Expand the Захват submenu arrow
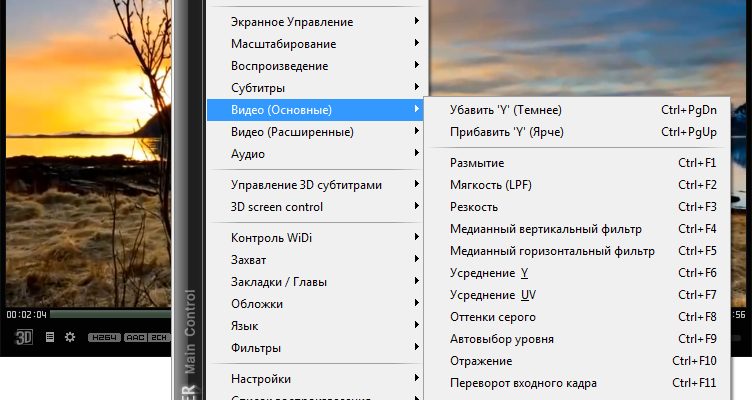Screen dimensions: 752x400 coord(416,259)
